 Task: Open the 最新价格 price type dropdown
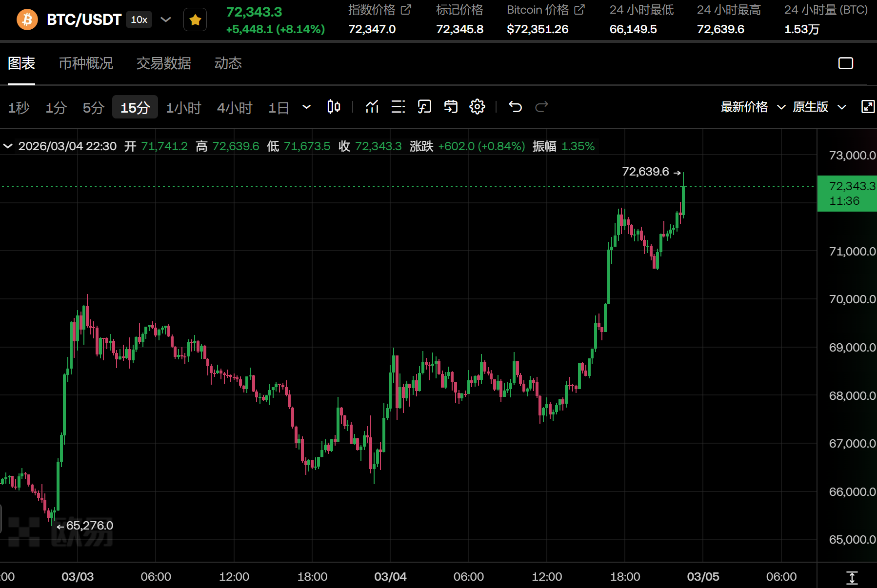click(x=753, y=107)
